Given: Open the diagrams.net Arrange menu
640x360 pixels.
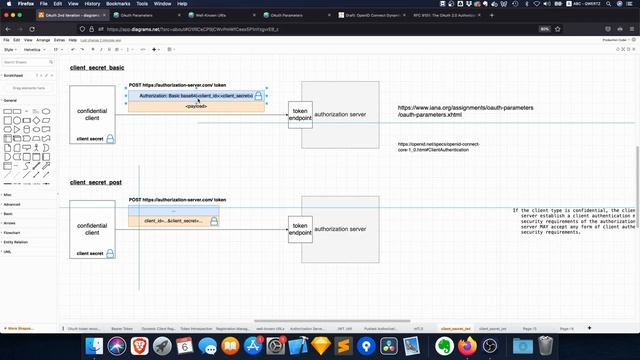Looking at the screenshot, I should [x=43, y=40].
